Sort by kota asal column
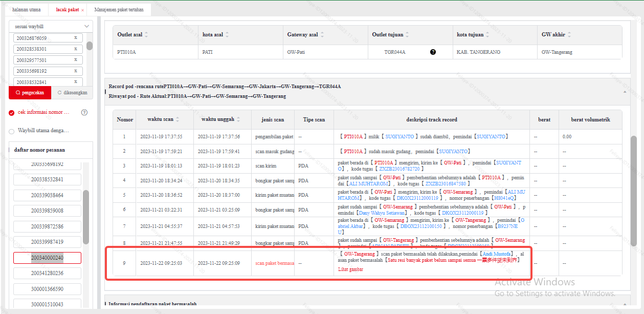The width and height of the screenshot is (644, 314). click(x=227, y=35)
